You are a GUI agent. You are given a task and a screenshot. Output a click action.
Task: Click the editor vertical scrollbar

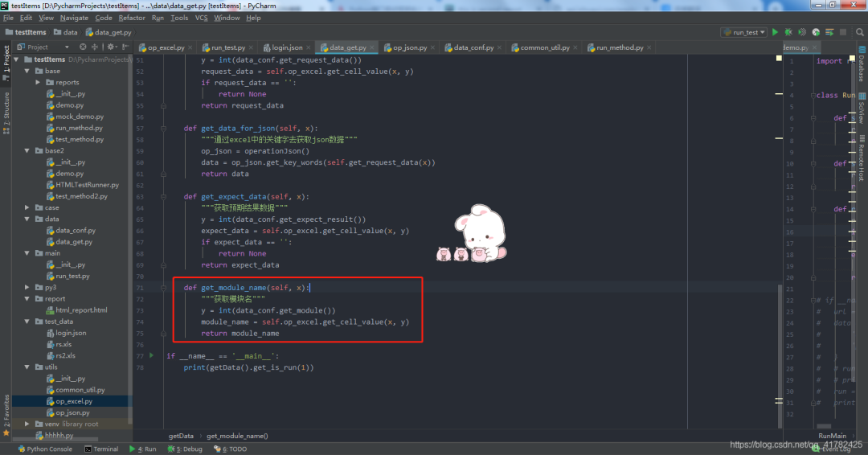point(780,355)
